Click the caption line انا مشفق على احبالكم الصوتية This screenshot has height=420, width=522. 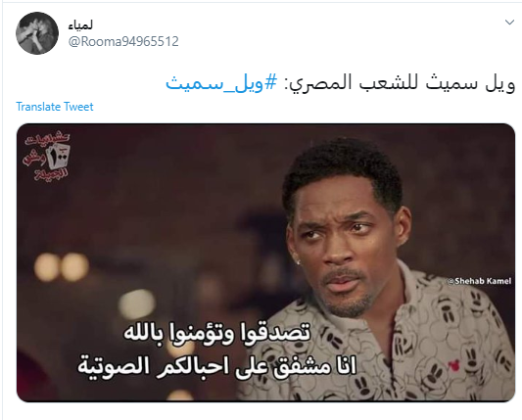[217, 366]
